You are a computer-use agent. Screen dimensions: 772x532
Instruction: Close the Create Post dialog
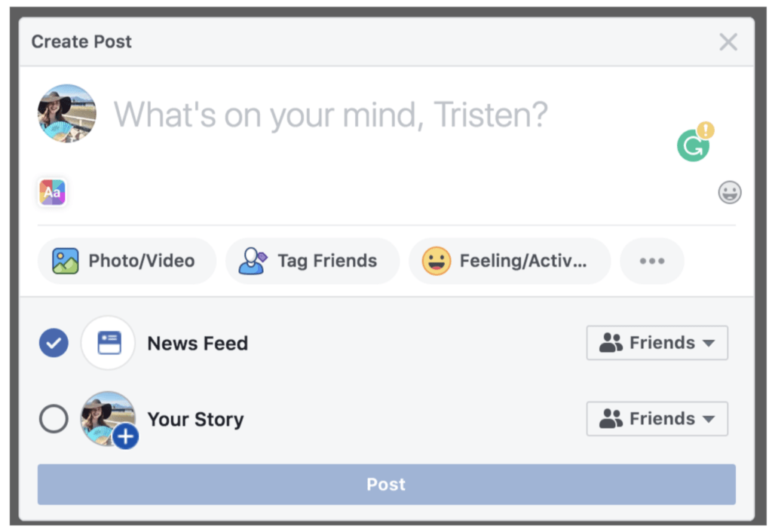[728, 42]
